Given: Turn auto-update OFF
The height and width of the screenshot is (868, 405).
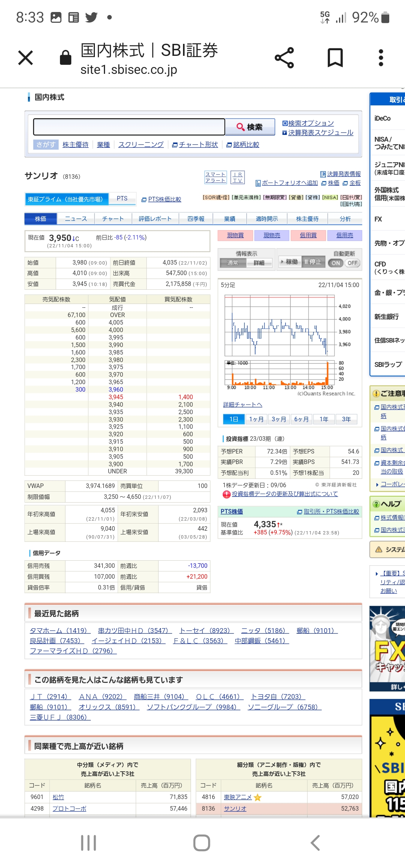Looking at the screenshot, I should tap(352, 263).
